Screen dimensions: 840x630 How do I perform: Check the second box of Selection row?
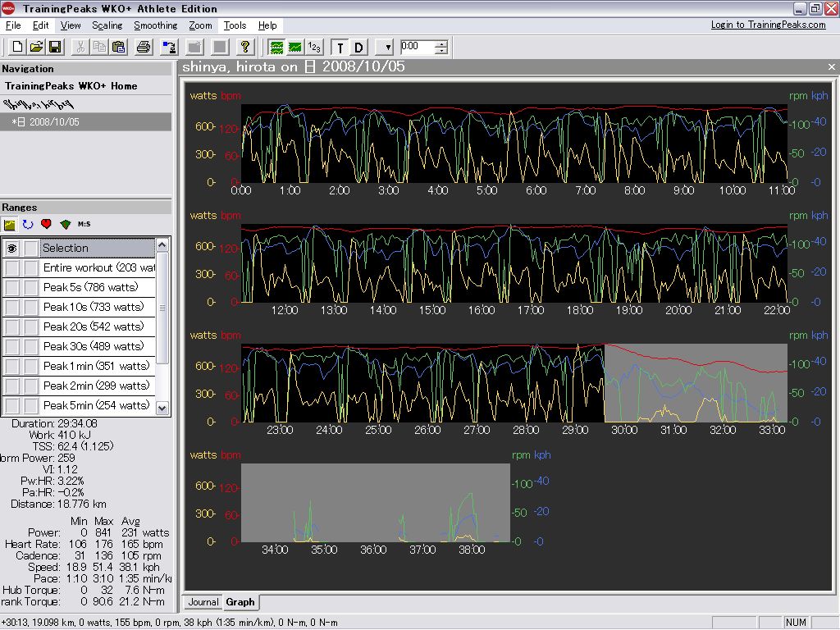tap(31, 248)
